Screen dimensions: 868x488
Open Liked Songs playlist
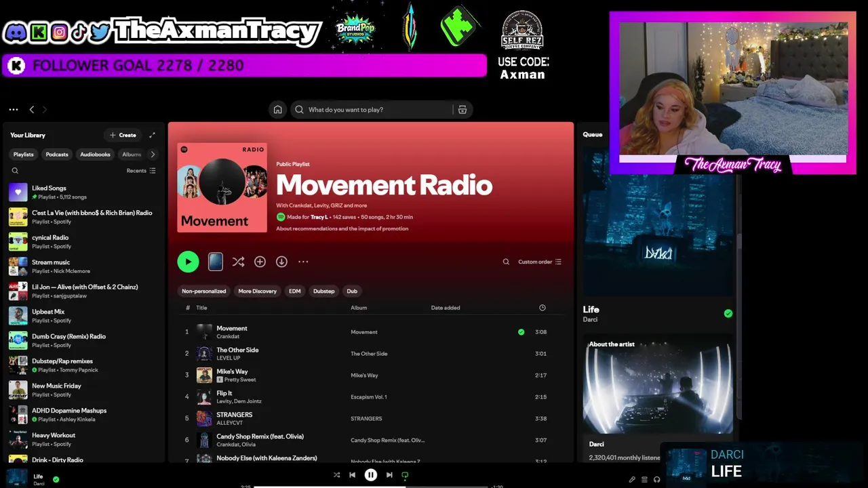[x=84, y=192]
